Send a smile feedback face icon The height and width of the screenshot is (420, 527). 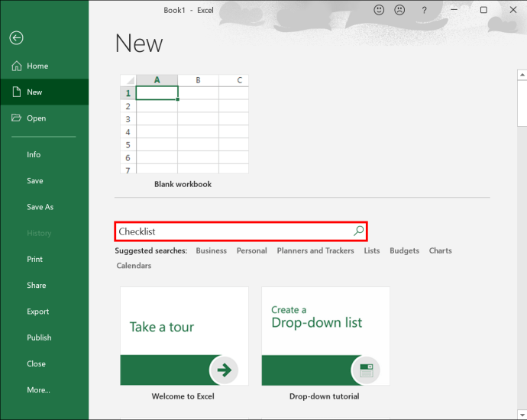379,10
